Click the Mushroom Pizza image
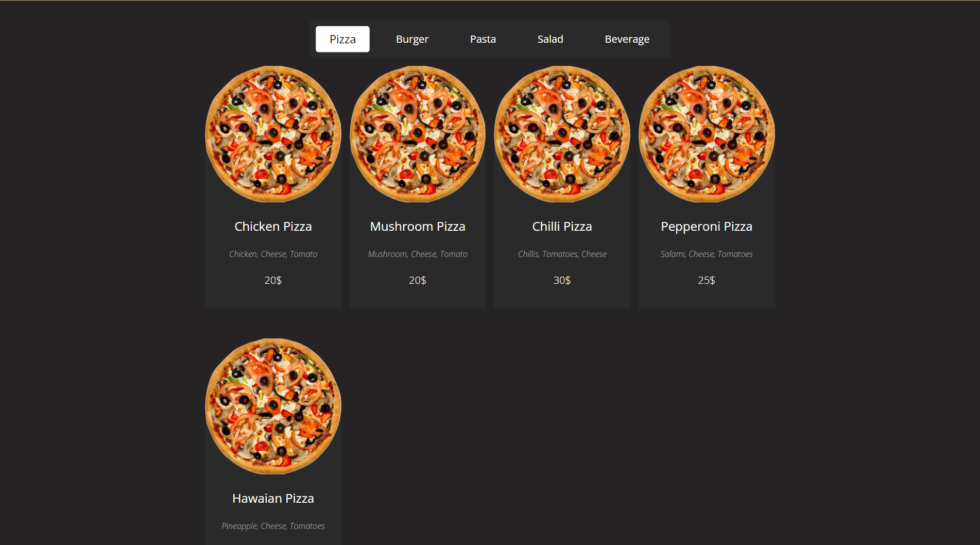 417,134
